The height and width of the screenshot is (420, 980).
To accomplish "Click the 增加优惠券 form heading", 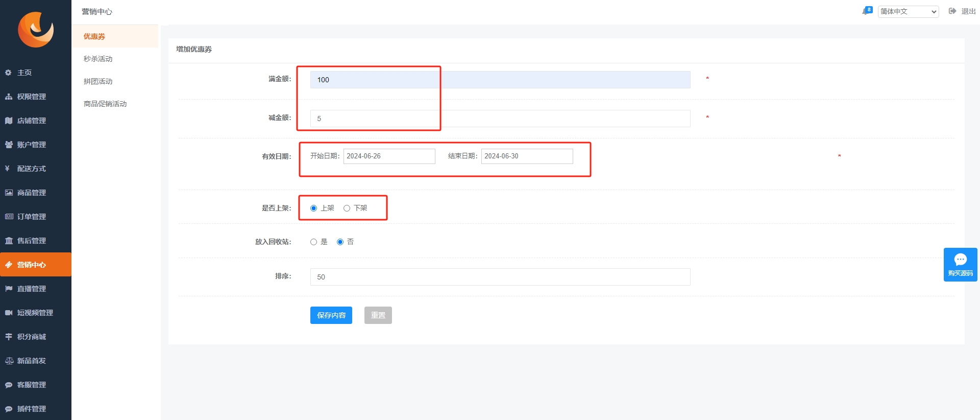I will [x=194, y=49].
